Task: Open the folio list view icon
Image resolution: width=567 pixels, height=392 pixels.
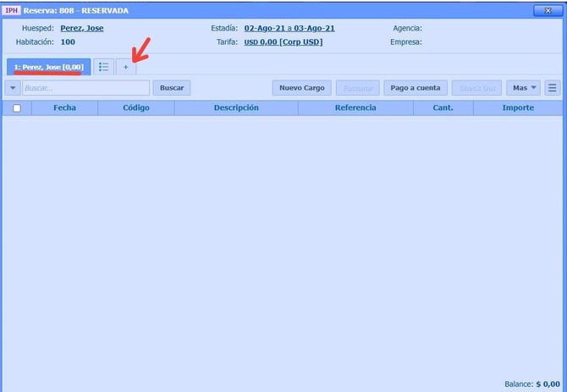Action: (104, 67)
